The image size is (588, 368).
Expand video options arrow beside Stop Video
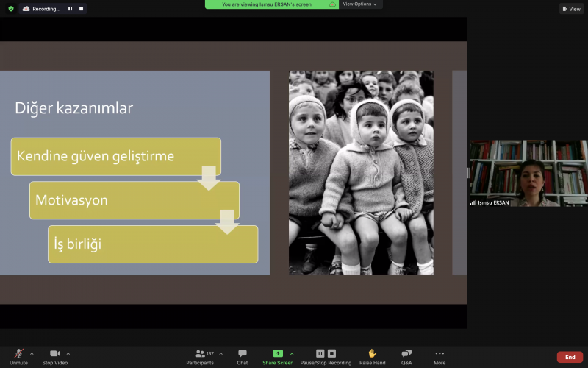pos(68,353)
